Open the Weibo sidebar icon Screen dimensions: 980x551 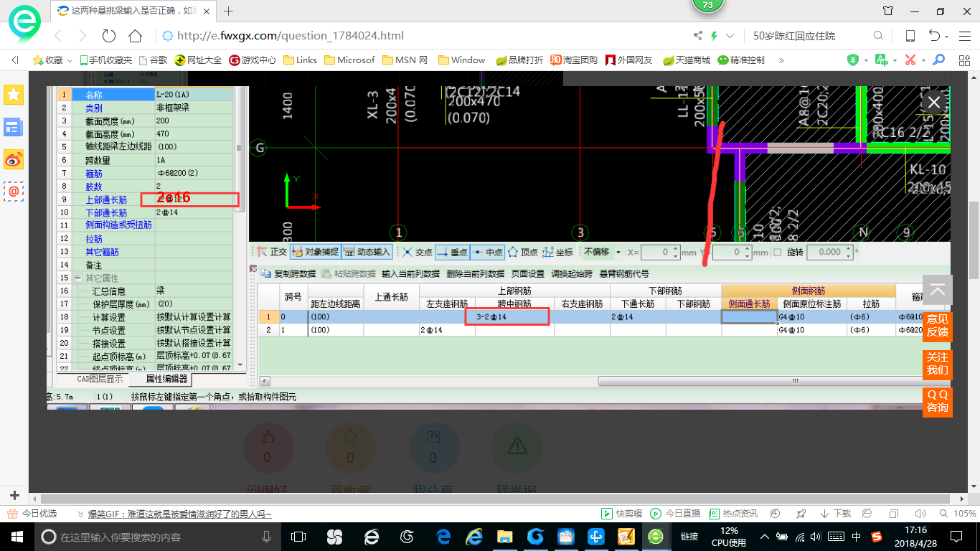pos(14,159)
